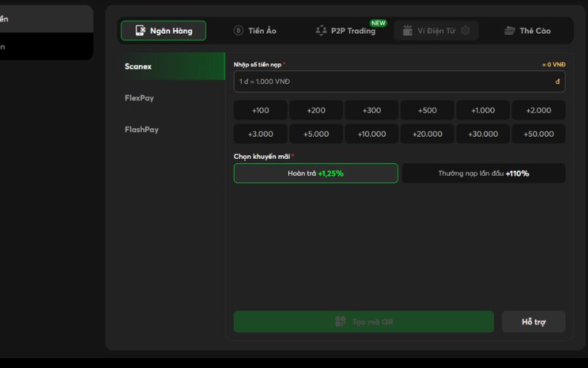This screenshot has width=588, height=368.
Task: Add the +5.000 preset amount
Action: pos(316,134)
